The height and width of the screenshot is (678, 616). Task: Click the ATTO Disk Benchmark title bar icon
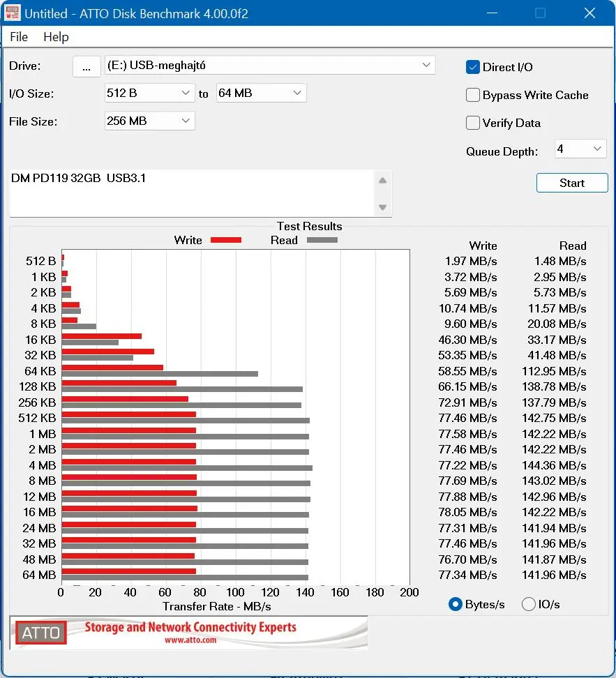pyautogui.click(x=12, y=13)
